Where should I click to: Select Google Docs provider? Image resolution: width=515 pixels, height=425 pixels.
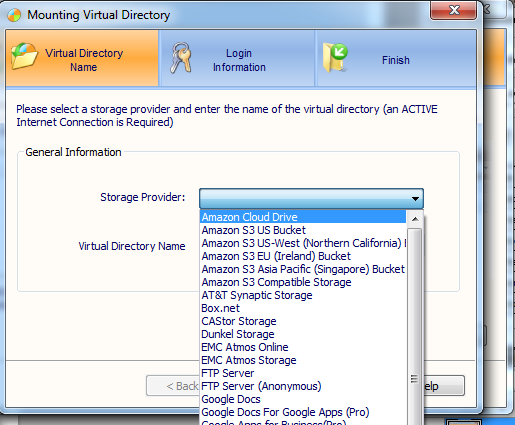(x=303, y=399)
